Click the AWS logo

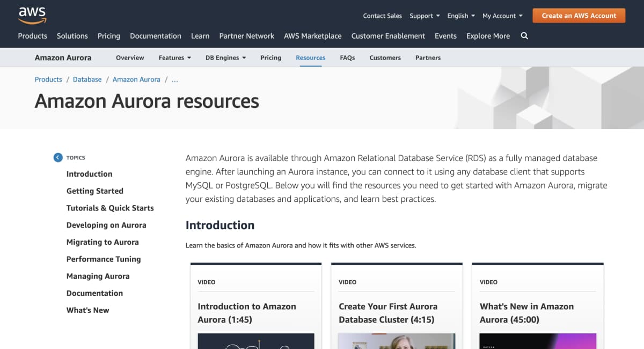point(32,16)
